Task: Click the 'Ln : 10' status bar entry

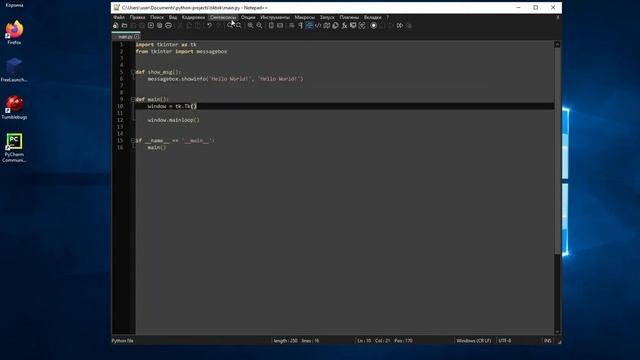Action: (364, 340)
